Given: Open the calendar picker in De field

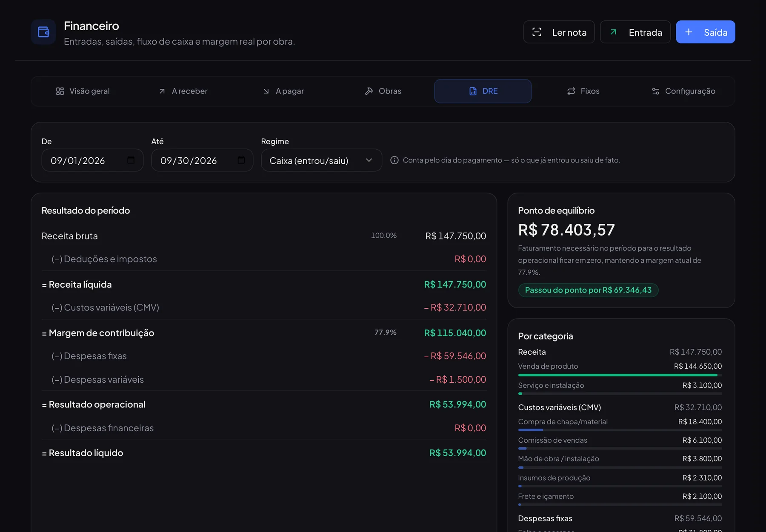Looking at the screenshot, I should click(x=131, y=160).
